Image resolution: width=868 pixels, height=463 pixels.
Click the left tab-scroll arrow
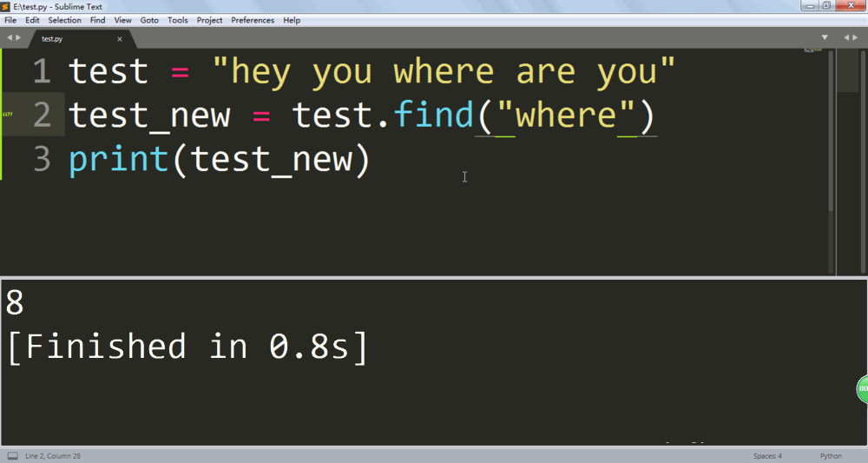(x=9, y=38)
